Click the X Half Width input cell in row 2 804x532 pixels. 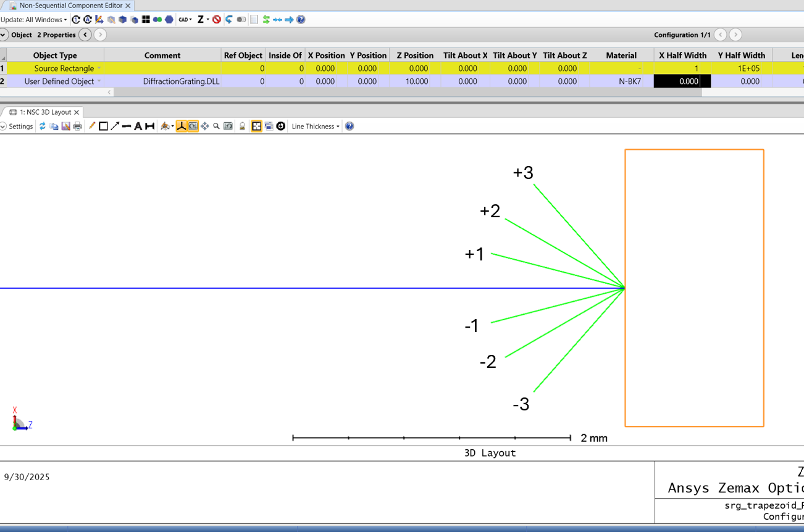(x=682, y=81)
